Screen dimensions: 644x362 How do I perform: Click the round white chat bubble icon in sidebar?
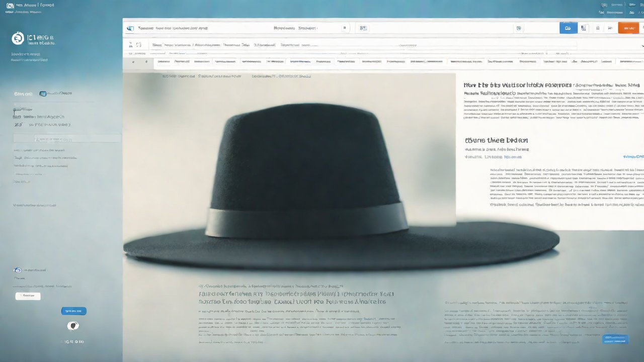coord(73,326)
